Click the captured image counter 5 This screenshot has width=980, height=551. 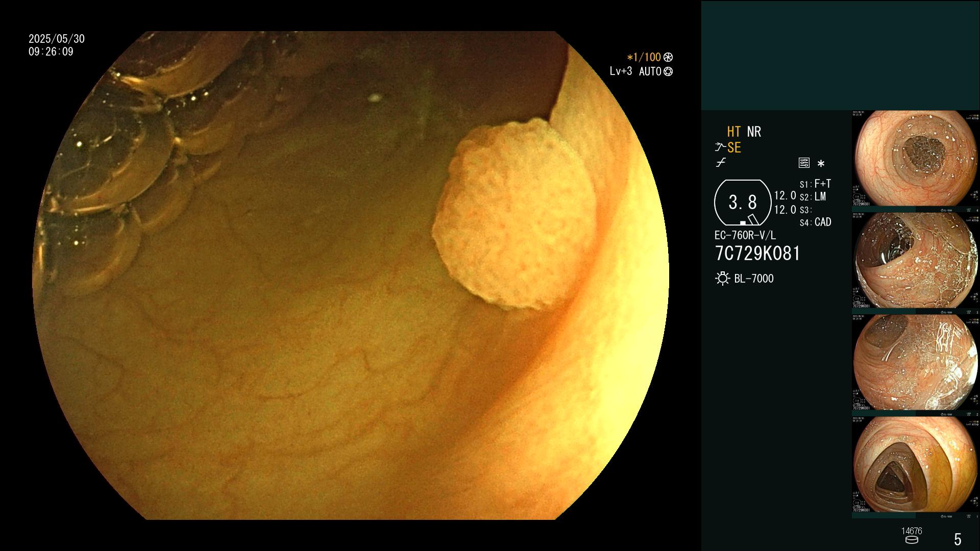[958, 539]
